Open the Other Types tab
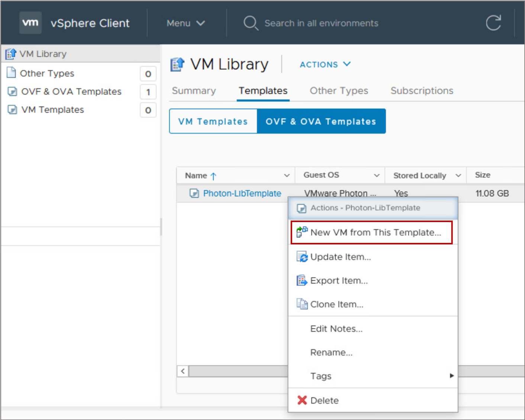 click(x=339, y=91)
